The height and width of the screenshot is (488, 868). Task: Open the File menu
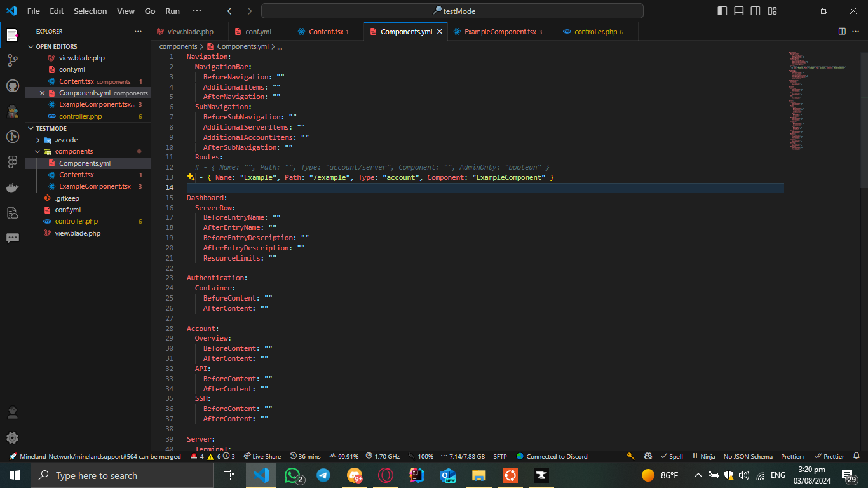(34, 11)
